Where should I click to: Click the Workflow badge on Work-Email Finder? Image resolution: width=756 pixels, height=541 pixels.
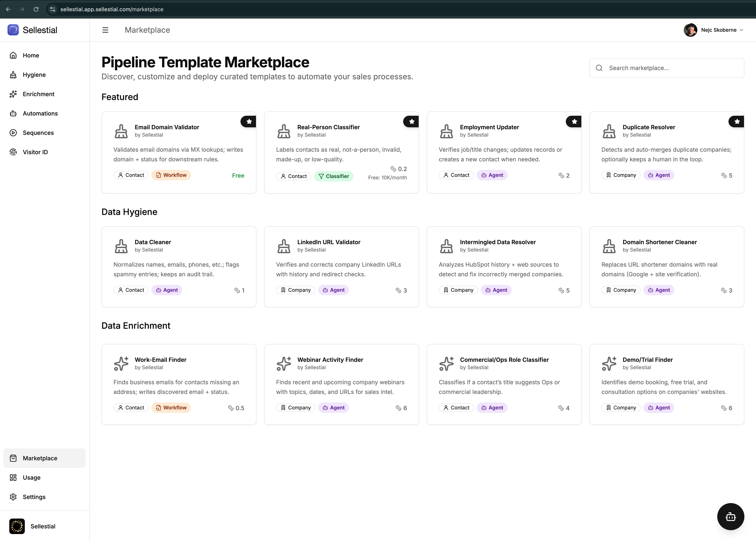tap(171, 407)
